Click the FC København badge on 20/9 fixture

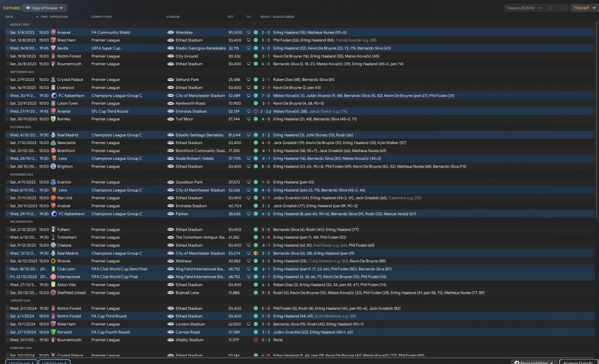coord(53,95)
